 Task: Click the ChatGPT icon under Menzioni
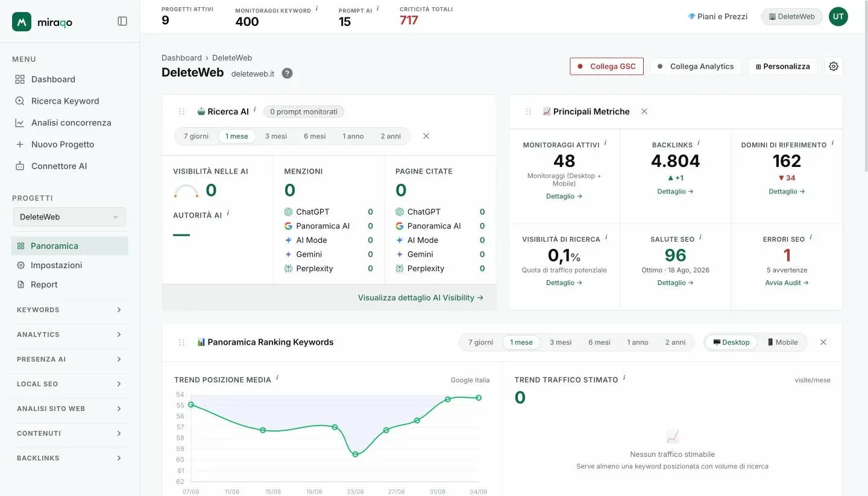(x=289, y=212)
